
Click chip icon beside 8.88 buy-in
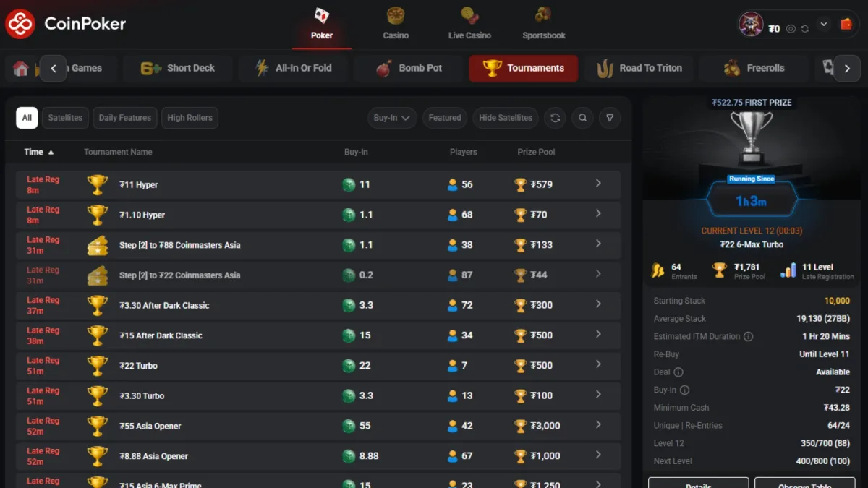click(x=349, y=456)
